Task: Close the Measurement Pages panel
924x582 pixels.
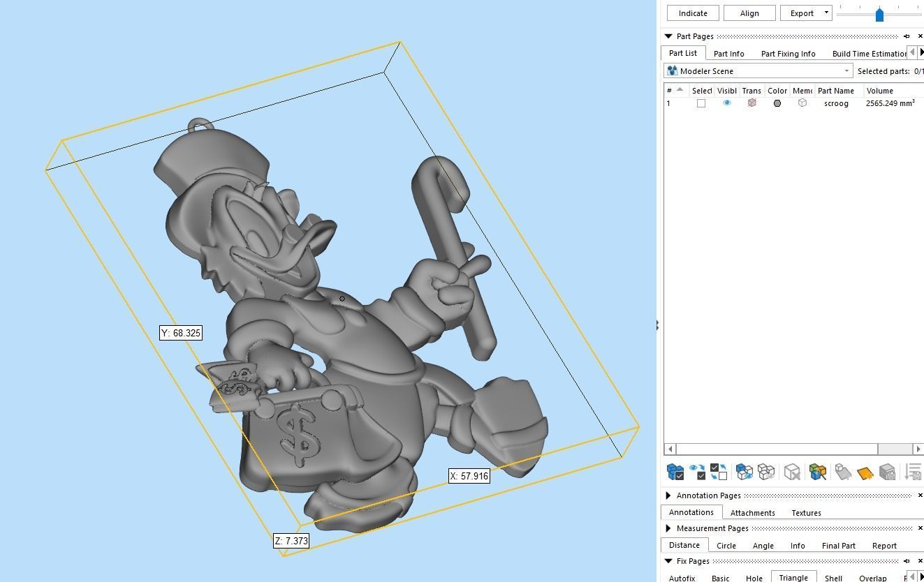Action: (x=920, y=528)
